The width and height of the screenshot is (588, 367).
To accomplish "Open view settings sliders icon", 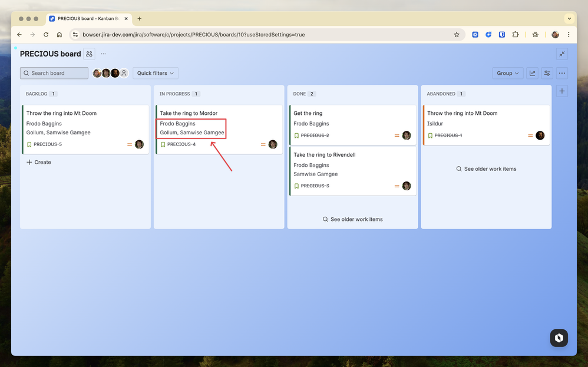I will pyautogui.click(x=547, y=73).
